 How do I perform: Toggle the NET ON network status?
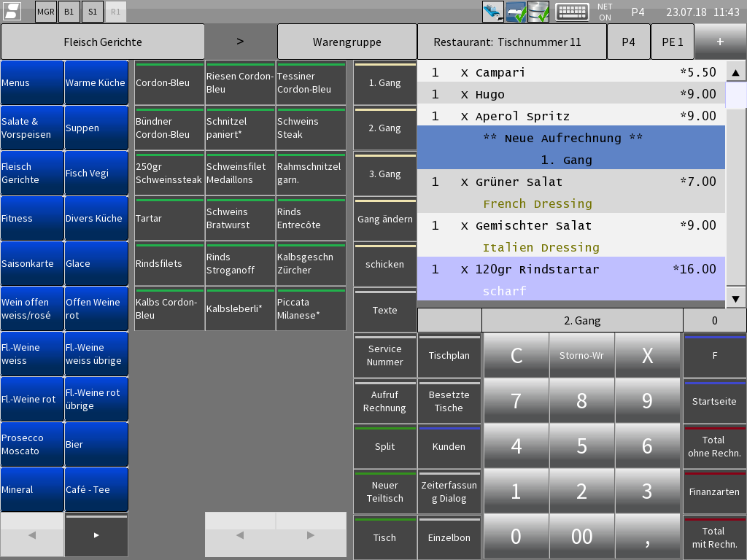(x=605, y=12)
